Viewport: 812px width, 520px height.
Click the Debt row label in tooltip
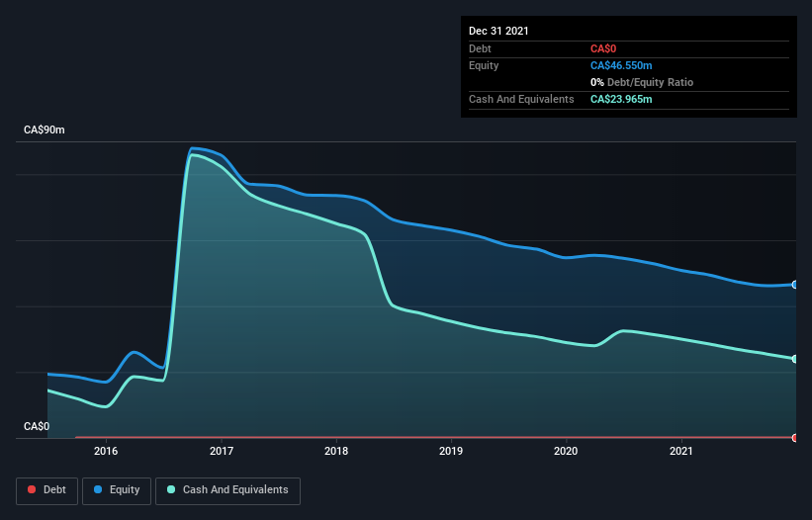pos(480,48)
